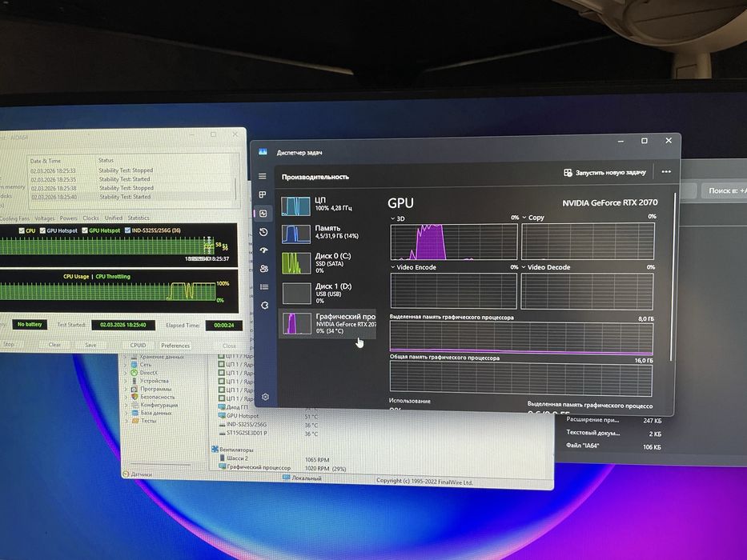Viewport: 747px width, 560px height.
Task: Select Performance page icon in Task Manager sidebar
Action: 263,214
